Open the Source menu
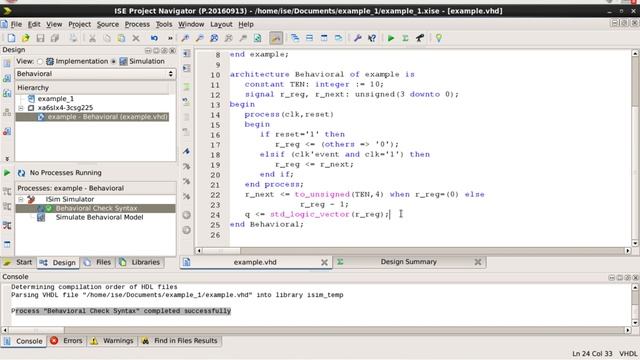 tap(108, 24)
